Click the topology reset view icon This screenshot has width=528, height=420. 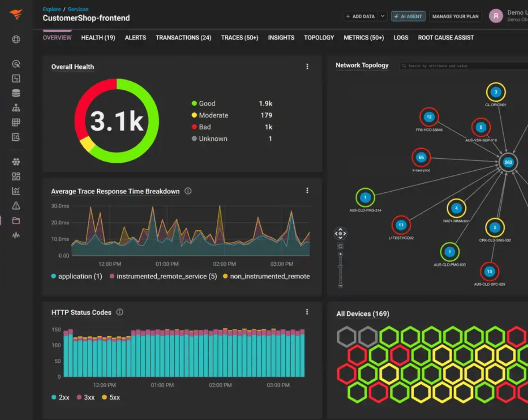click(340, 246)
